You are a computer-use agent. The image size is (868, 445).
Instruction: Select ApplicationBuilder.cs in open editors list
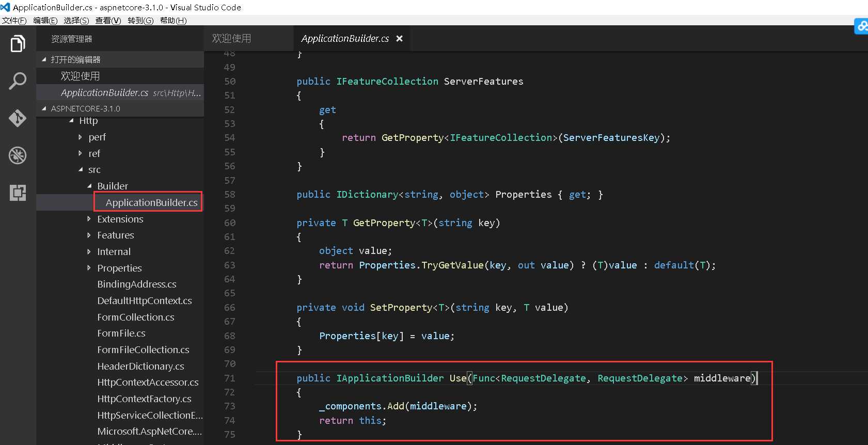[x=120, y=92]
